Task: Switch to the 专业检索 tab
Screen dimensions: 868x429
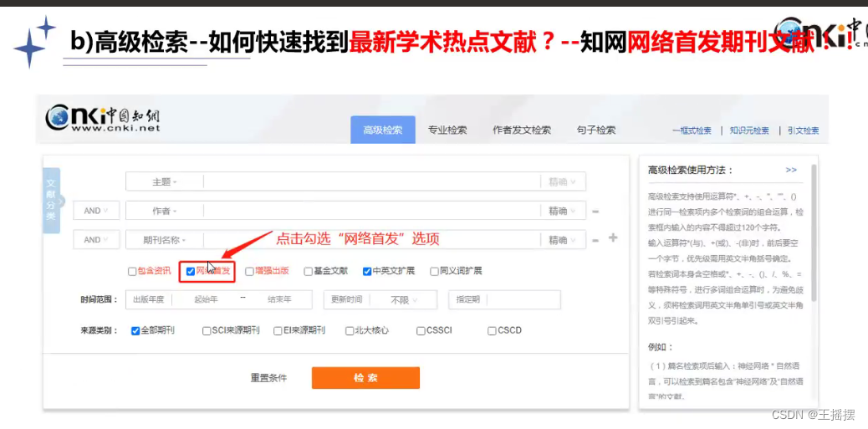Action: (x=447, y=130)
